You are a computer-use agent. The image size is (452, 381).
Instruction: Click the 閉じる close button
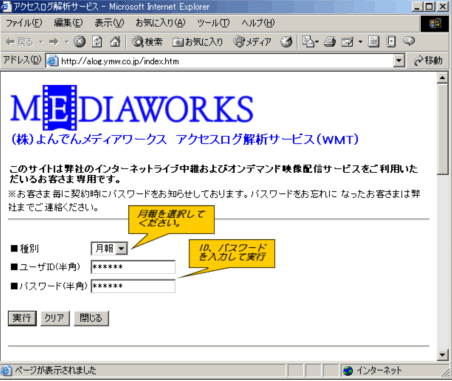click(91, 318)
